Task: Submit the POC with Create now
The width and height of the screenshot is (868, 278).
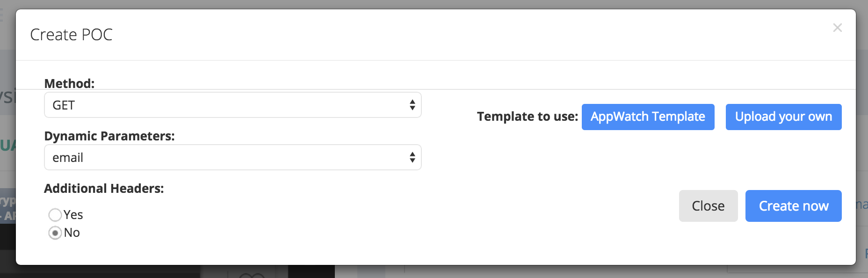Action: (x=793, y=205)
